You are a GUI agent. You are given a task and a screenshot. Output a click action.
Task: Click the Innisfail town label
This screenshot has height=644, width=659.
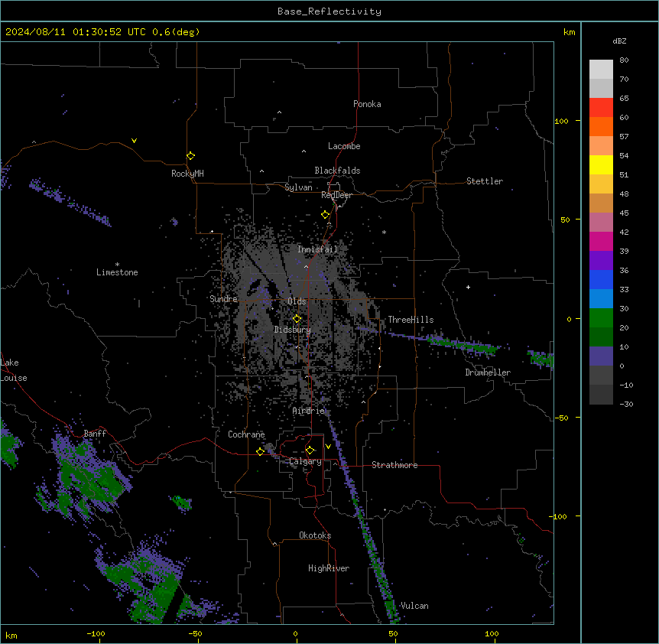[318, 249]
